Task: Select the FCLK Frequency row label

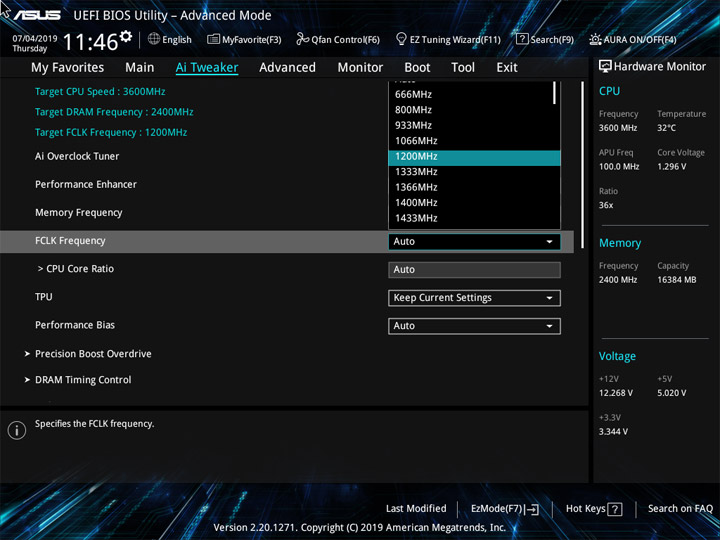Action: (x=70, y=241)
